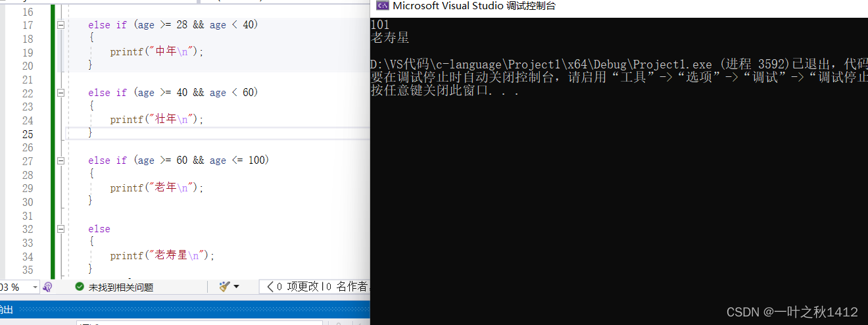Click the standalone 'else' keyword at line 32
The width and height of the screenshot is (868, 325).
pos(99,229)
